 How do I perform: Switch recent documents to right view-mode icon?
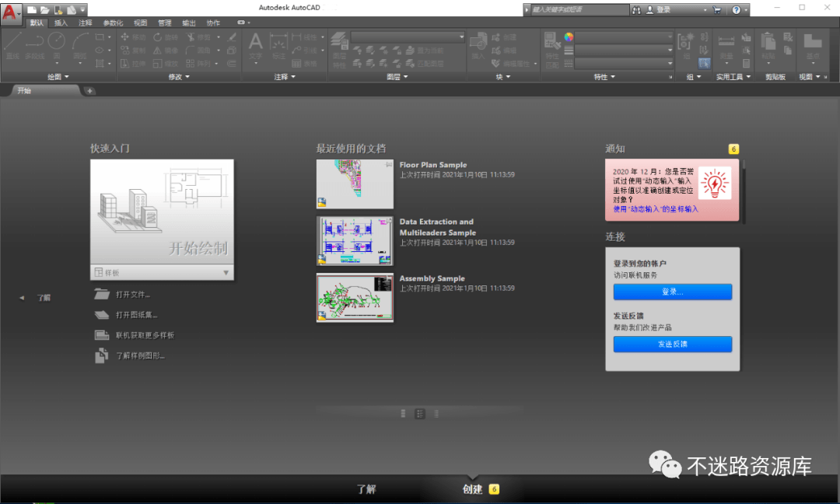(436, 414)
